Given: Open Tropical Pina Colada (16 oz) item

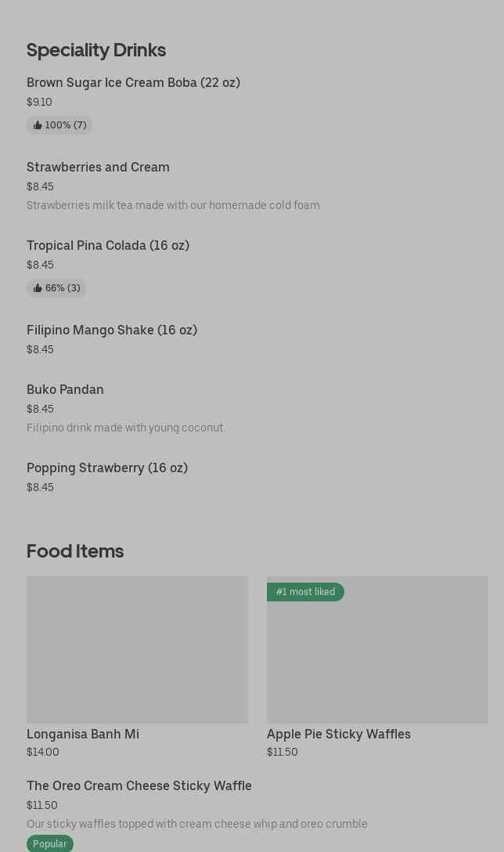Looking at the screenshot, I should click(108, 245).
